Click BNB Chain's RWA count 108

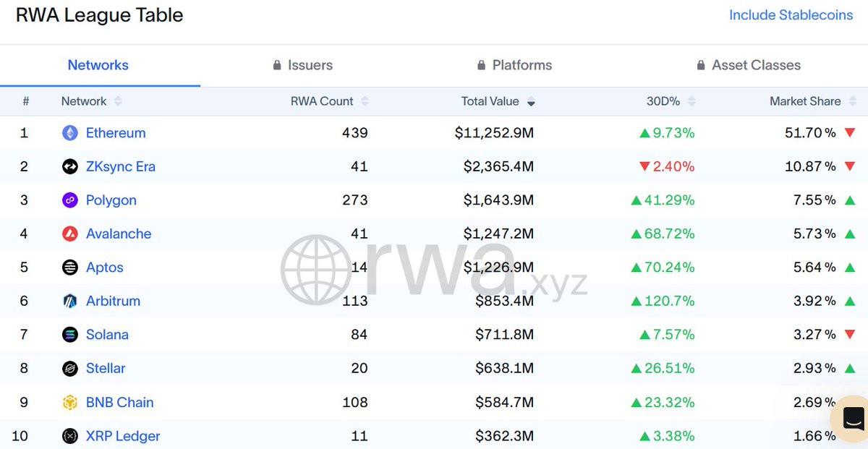[354, 402]
